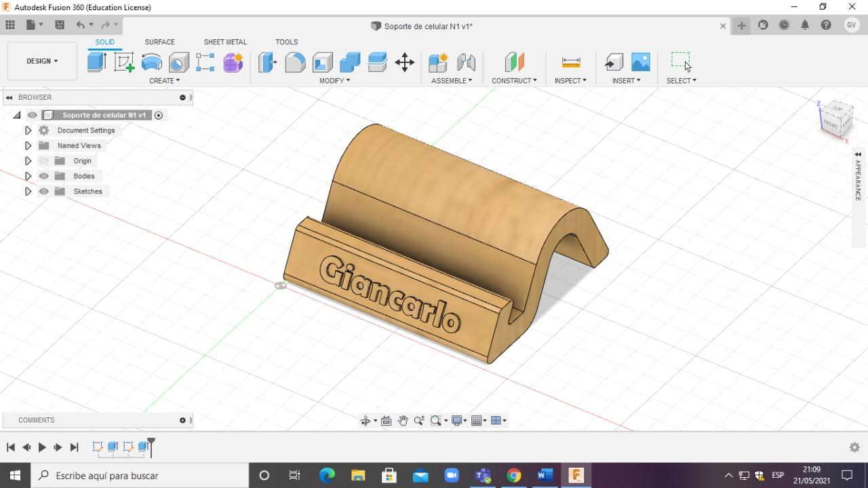Select the Extrude tool in Create
This screenshot has height=488, width=868.
(x=97, y=62)
